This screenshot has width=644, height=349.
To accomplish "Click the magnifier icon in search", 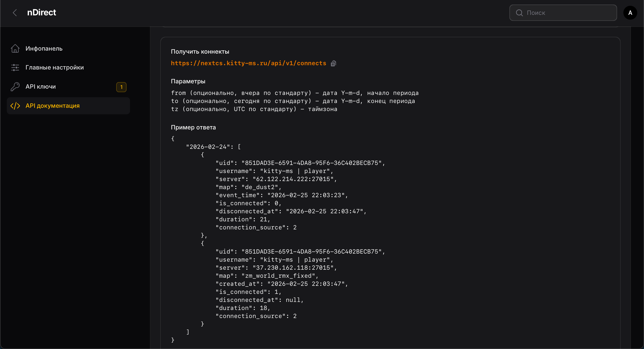I will pos(519,13).
